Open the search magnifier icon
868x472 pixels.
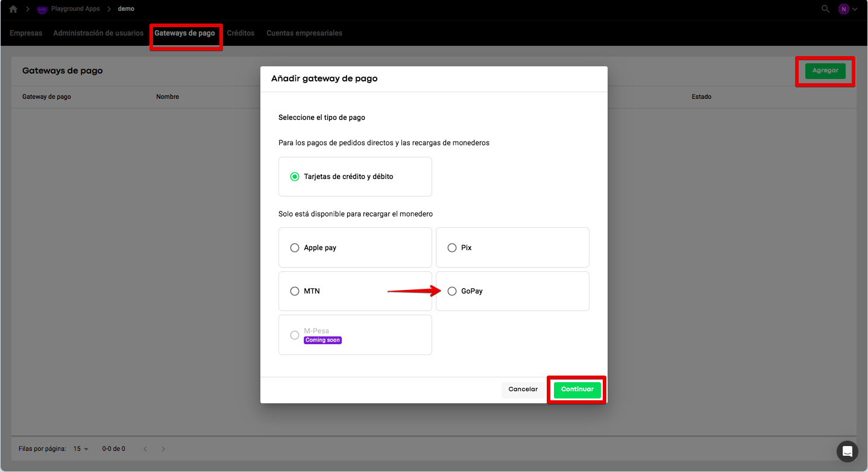point(825,9)
